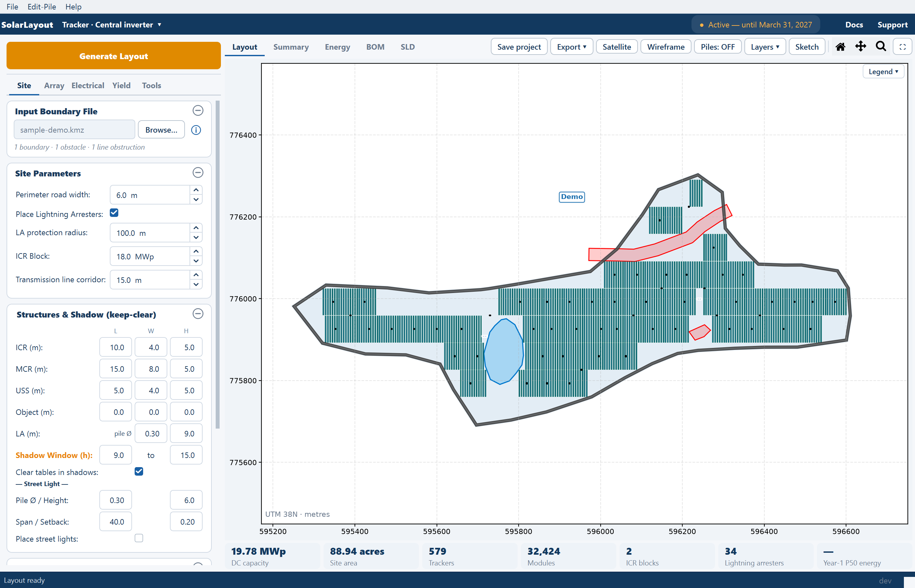Enable Place street lights checkbox
This screenshot has height=588, width=915.
pyautogui.click(x=139, y=538)
